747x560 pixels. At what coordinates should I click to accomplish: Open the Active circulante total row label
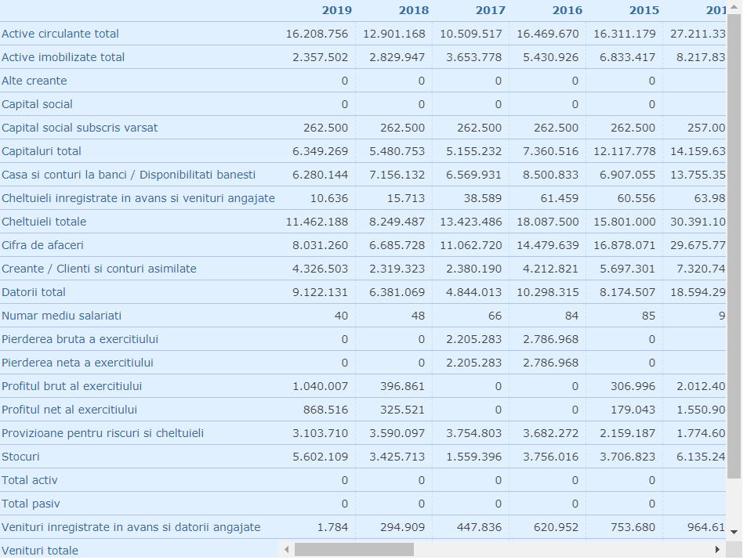tap(60, 34)
